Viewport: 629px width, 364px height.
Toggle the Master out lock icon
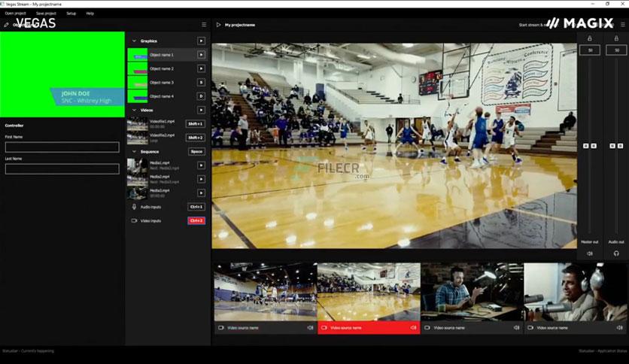pos(590,38)
